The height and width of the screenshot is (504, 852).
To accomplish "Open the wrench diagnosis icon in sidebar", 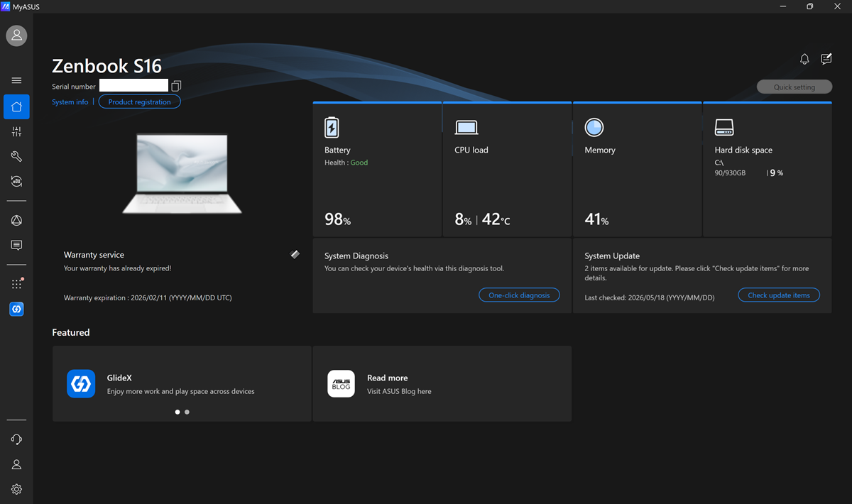I will 16,156.
